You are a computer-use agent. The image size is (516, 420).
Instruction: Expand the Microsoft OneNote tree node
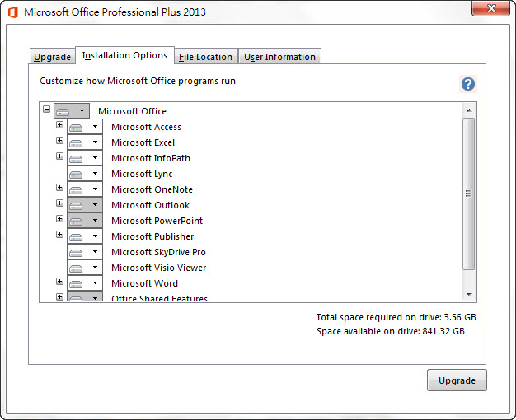pyautogui.click(x=59, y=187)
